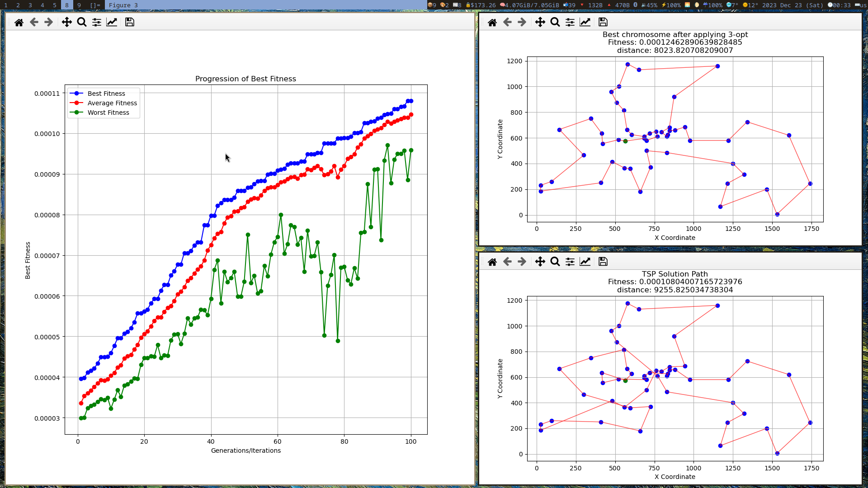
Task: Click the Worst Fitness legend entry
Action: coord(108,113)
